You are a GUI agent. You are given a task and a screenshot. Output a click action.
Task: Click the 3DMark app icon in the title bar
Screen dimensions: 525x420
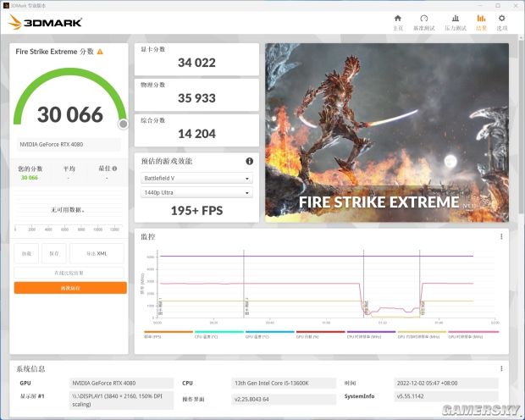coord(6,5)
